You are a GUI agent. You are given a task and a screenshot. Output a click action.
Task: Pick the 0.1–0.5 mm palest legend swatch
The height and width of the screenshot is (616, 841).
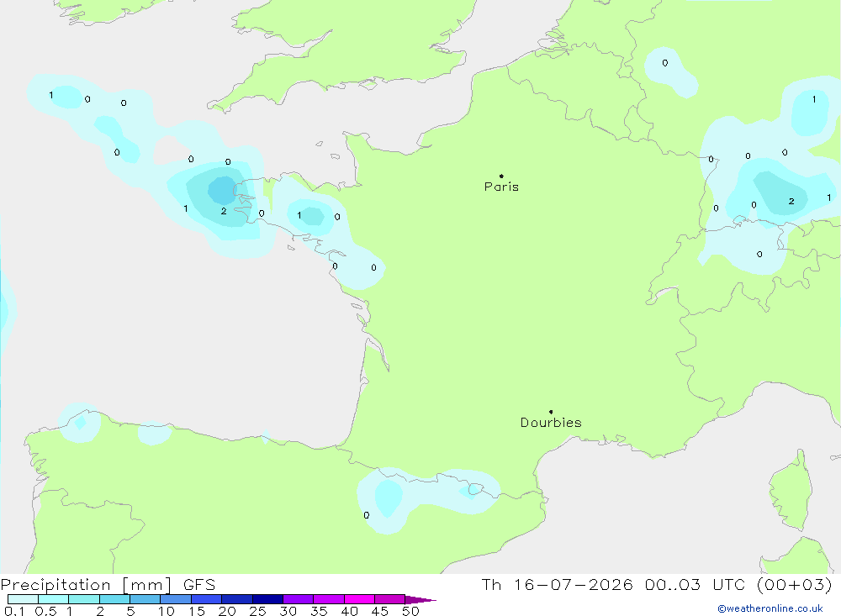[x=23, y=599]
